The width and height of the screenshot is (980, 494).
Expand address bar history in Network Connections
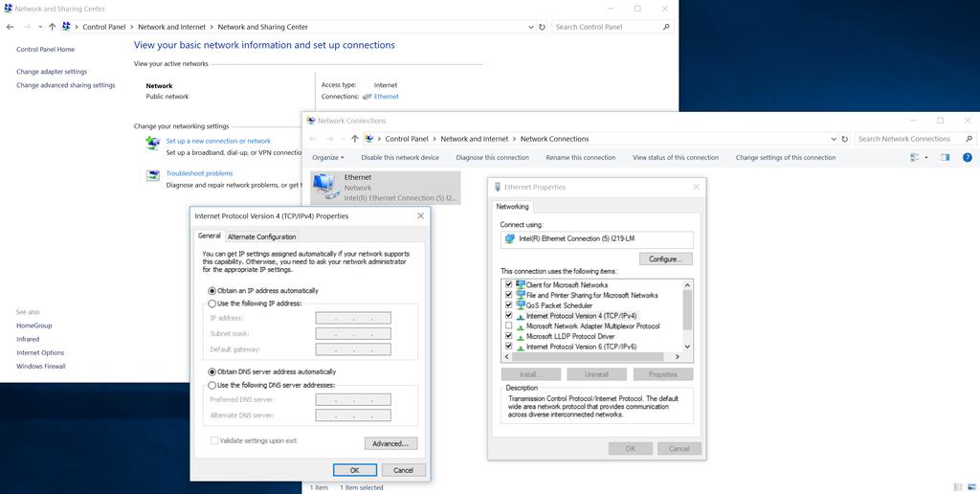coord(834,139)
